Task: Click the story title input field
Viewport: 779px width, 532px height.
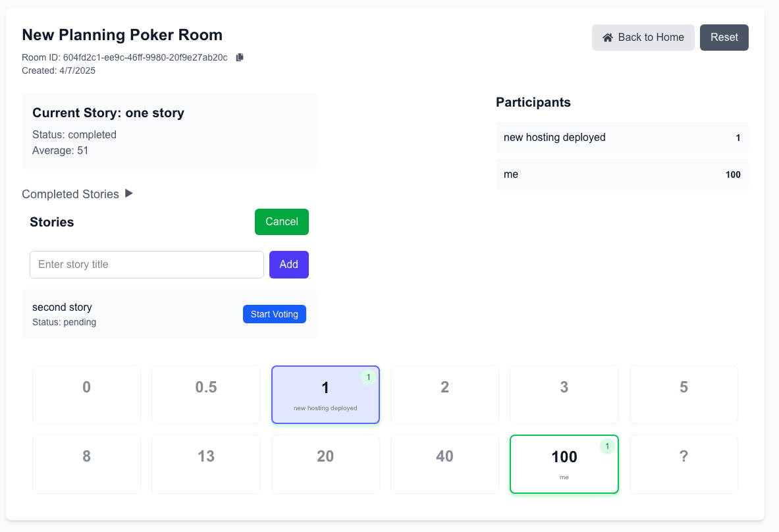Action: pyautogui.click(x=146, y=265)
